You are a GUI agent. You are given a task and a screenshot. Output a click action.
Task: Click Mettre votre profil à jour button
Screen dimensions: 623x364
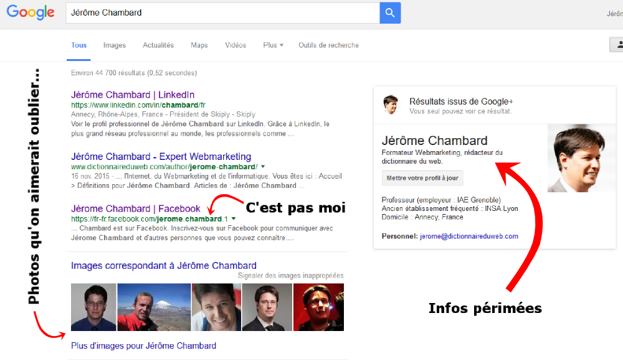[x=422, y=178]
